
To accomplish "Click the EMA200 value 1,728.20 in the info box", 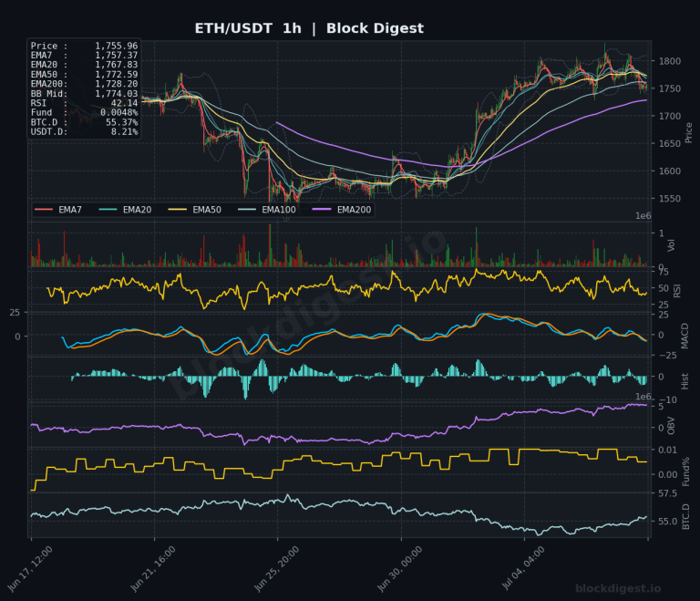I will 116,84.
